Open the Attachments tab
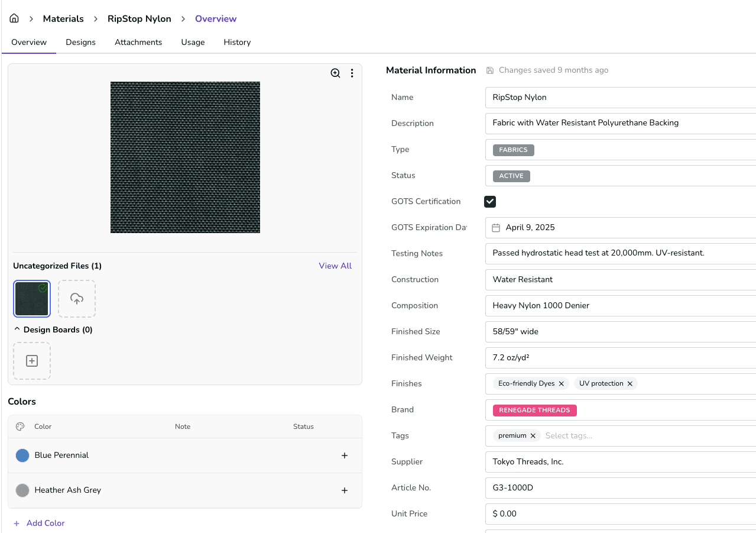Image resolution: width=756 pixels, height=533 pixels. tap(138, 42)
